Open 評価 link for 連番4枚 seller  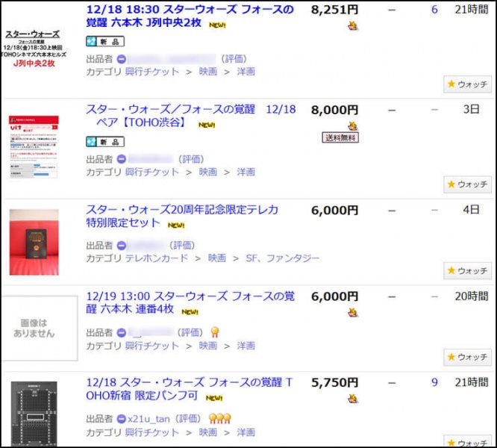coord(190,332)
